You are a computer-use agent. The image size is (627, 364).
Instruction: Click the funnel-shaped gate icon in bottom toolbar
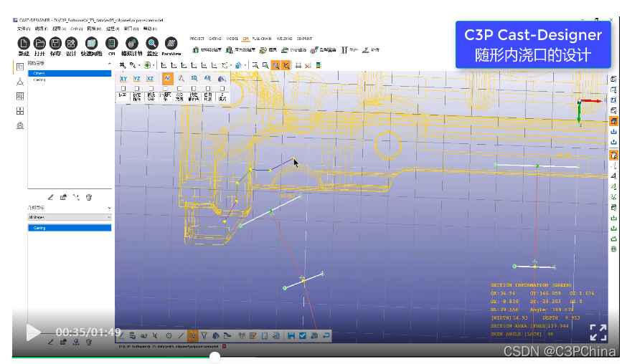click(x=204, y=335)
